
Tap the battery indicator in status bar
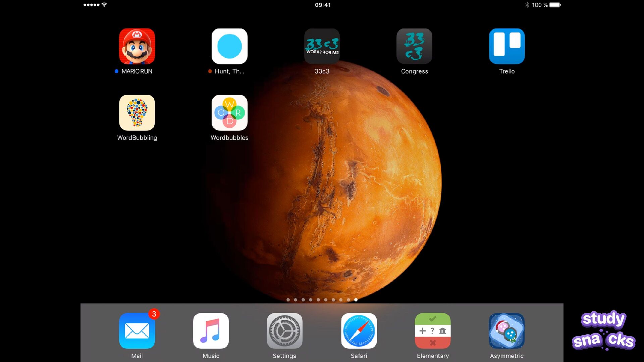point(555,5)
